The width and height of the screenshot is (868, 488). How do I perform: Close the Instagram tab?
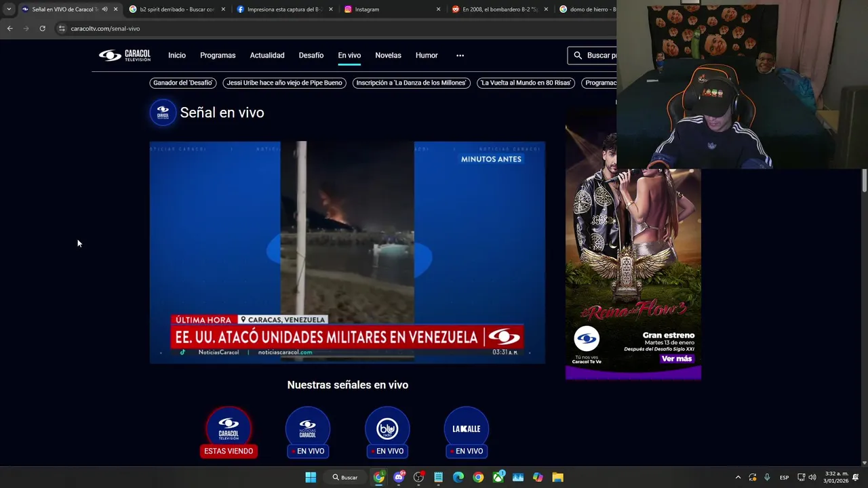[438, 9]
